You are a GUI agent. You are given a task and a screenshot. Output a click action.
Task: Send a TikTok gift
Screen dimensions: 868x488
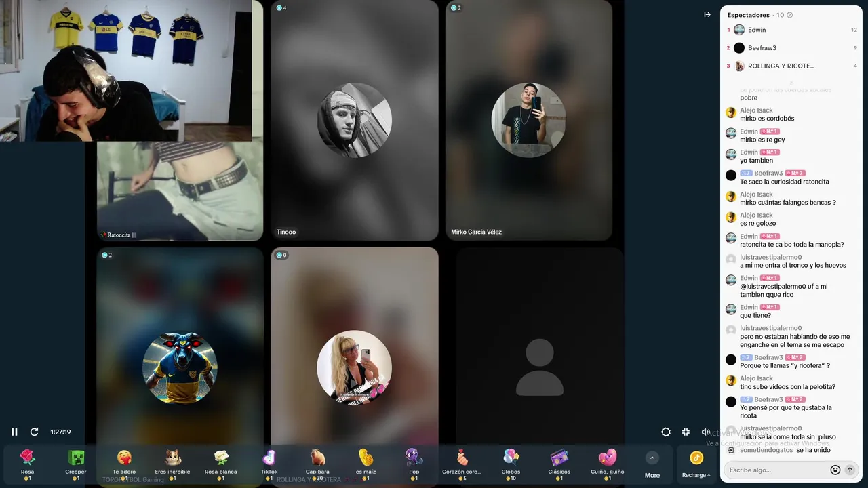tap(269, 464)
